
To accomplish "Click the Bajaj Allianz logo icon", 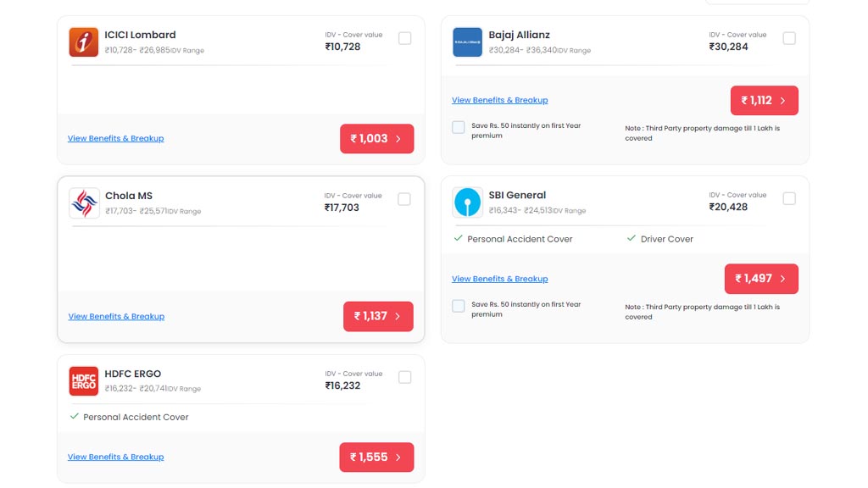I will tap(467, 42).
